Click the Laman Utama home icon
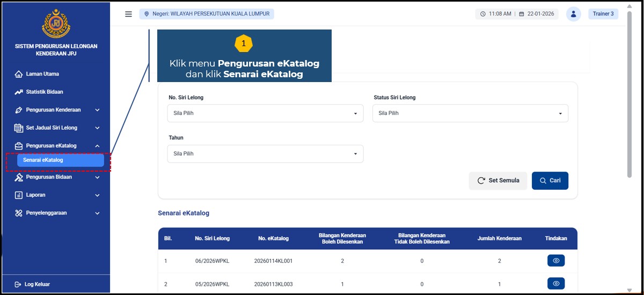 coord(19,74)
